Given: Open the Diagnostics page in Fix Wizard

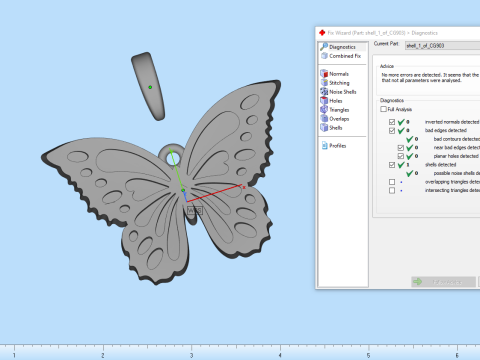Looking at the screenshot, I should coord(342,47).
